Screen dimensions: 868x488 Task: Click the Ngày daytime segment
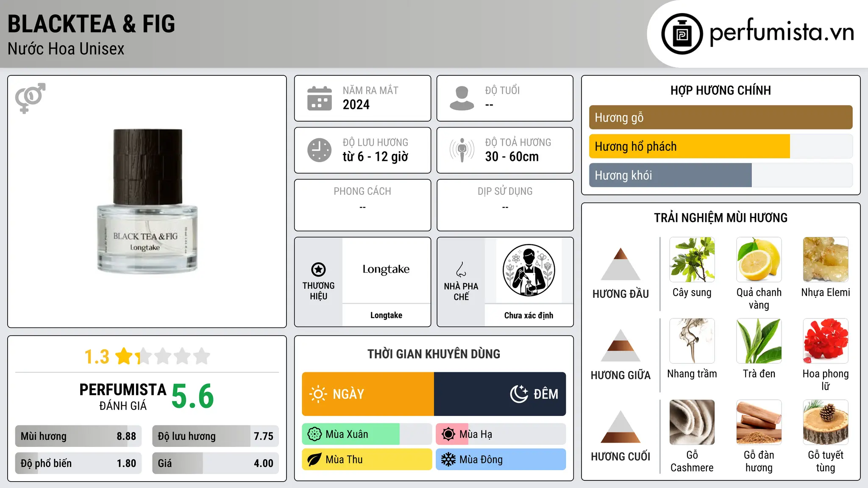(x=368, y=394)
